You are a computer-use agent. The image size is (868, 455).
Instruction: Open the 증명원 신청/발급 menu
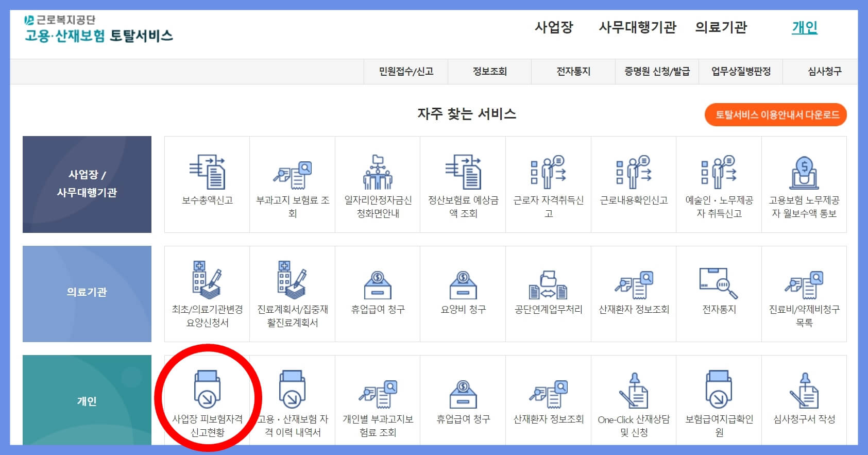(x=657, y=72)
